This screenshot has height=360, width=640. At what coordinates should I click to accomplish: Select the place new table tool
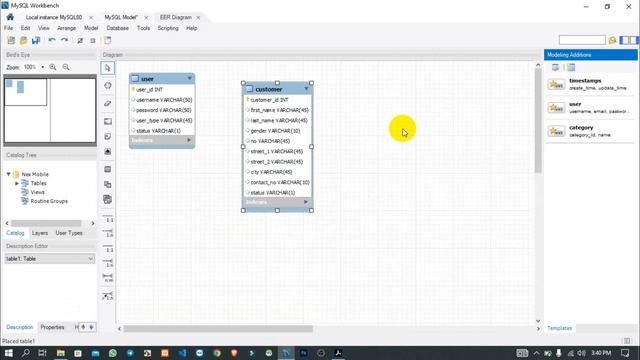click(x=108, y=169)
